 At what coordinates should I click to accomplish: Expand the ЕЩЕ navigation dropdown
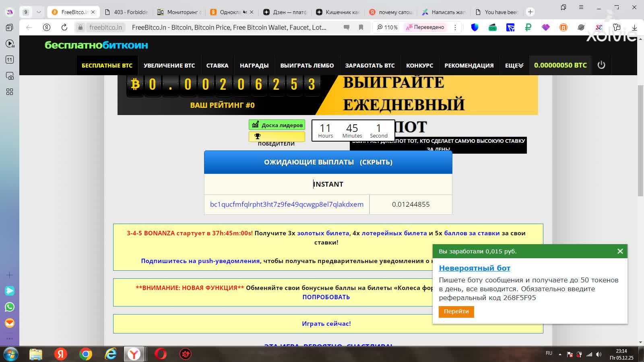[x=514, y=65]
